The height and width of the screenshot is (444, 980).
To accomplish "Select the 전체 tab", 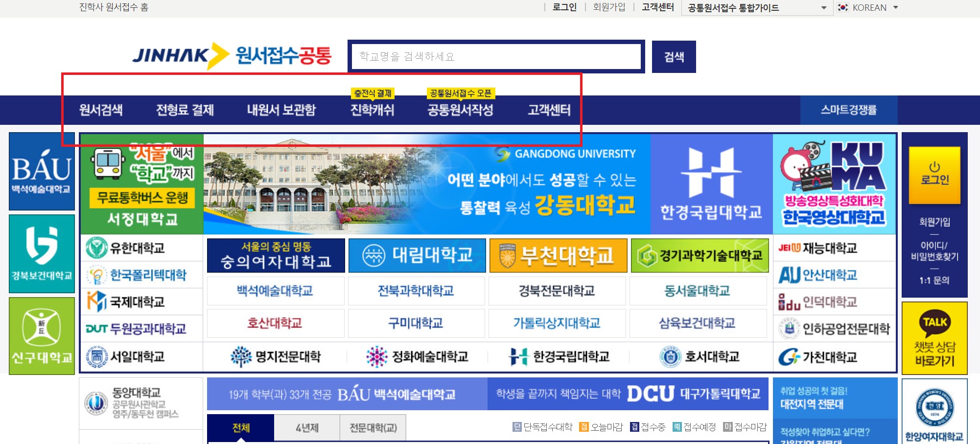I will tap(241, 428).
